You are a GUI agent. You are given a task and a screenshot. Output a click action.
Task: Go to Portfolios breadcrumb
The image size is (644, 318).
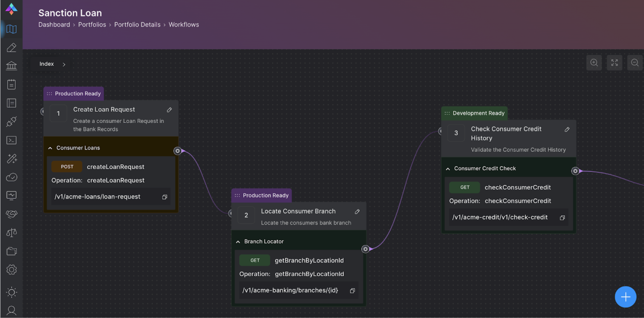(92, 25)
